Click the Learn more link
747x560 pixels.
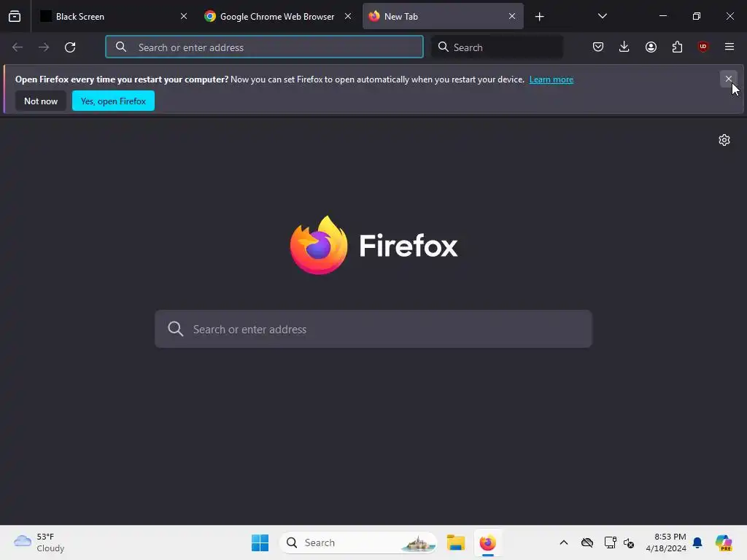(x=551, y=79)
